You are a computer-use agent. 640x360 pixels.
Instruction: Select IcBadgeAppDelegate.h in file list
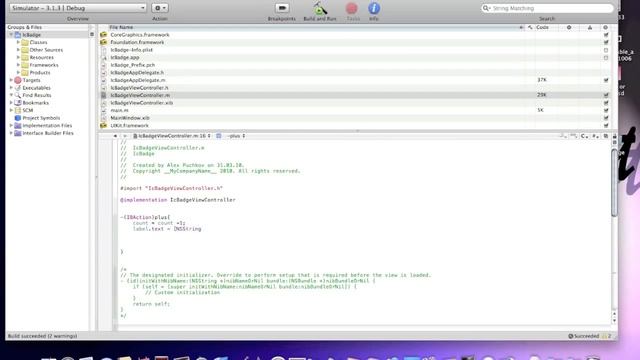coord(137,73)
